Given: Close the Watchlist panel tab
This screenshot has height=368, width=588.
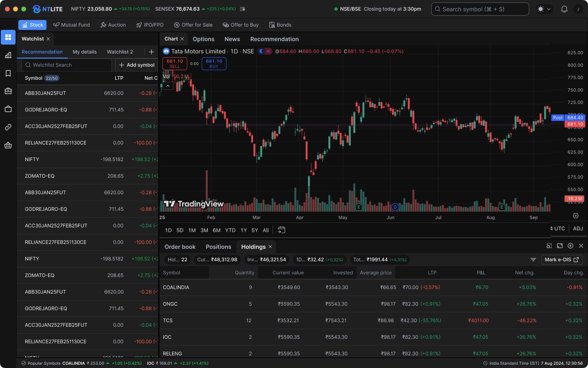Looking at the screenshot, I should point(48,39).
